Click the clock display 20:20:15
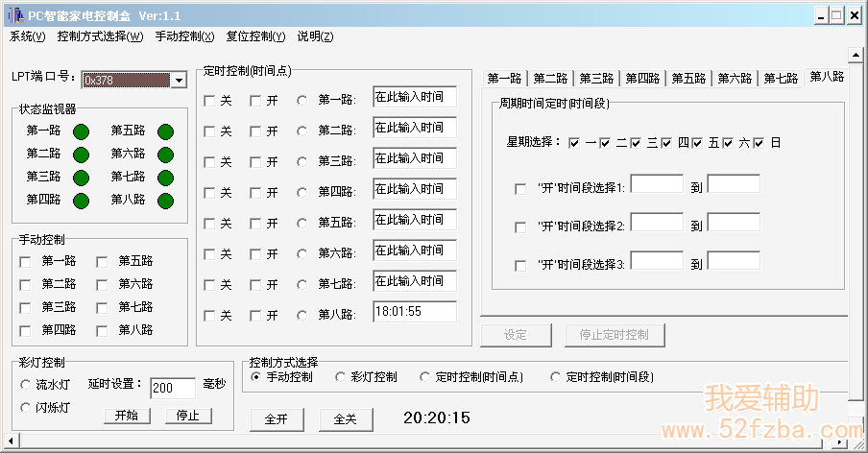 437,417
